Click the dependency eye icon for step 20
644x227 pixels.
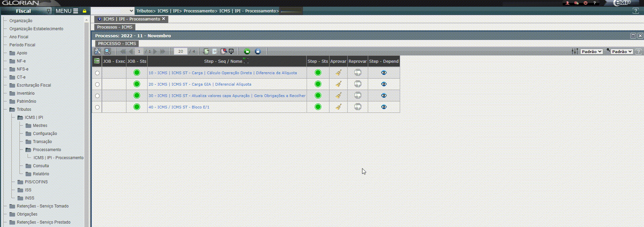click(384, 84)
